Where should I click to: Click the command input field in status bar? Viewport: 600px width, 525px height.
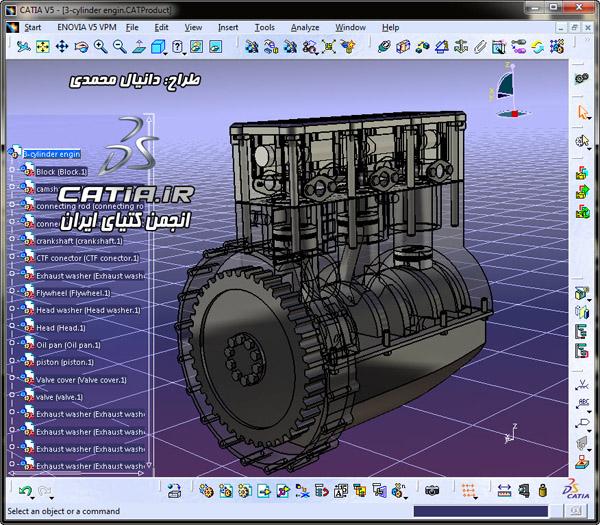point(481,511)
